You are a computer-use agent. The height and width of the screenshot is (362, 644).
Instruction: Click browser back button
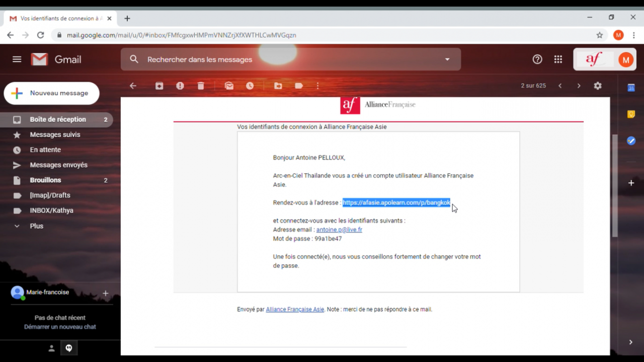coord(10,35)
